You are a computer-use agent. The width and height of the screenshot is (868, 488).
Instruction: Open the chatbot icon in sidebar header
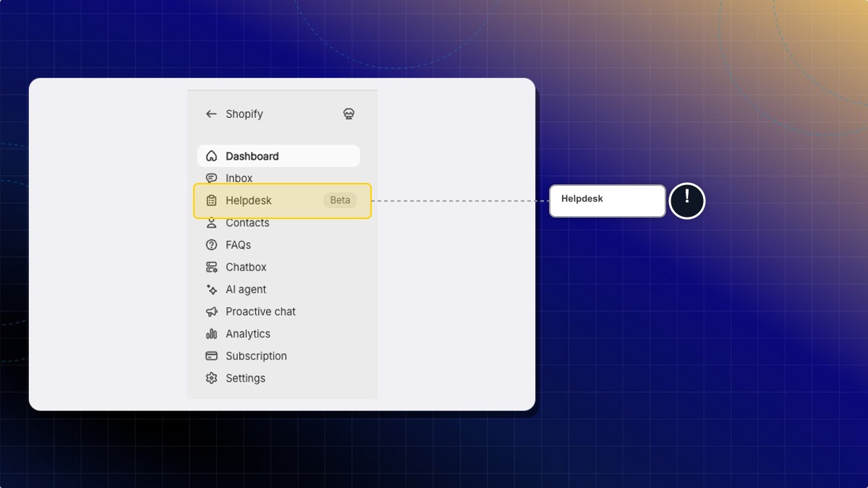click(349, 114)
